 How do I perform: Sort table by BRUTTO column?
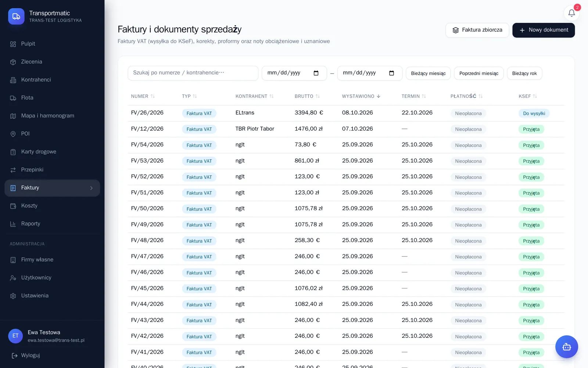[307, 96]
